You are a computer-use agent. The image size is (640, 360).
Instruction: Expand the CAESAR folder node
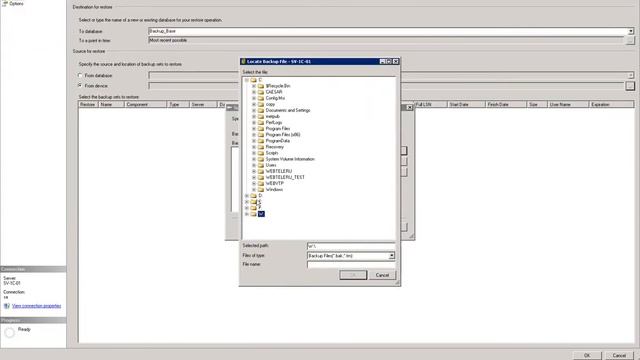254,92
